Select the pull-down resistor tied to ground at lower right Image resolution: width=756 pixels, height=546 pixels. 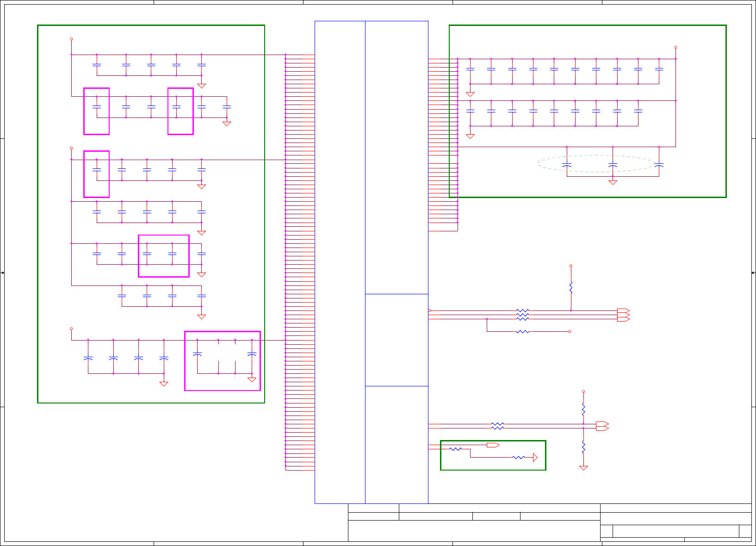[583, 447]
